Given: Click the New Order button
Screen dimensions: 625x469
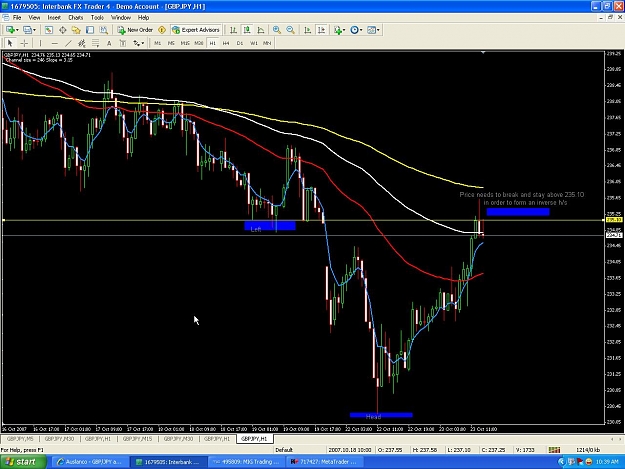Looking at the screenshot, I should coord(135,30).
